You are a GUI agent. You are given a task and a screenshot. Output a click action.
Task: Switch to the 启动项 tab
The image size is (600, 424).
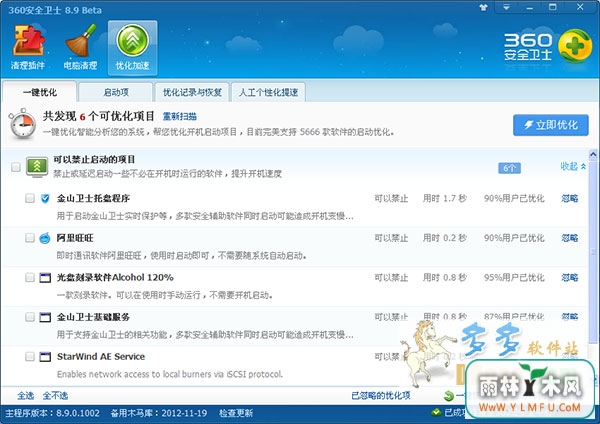pos(116,92)
